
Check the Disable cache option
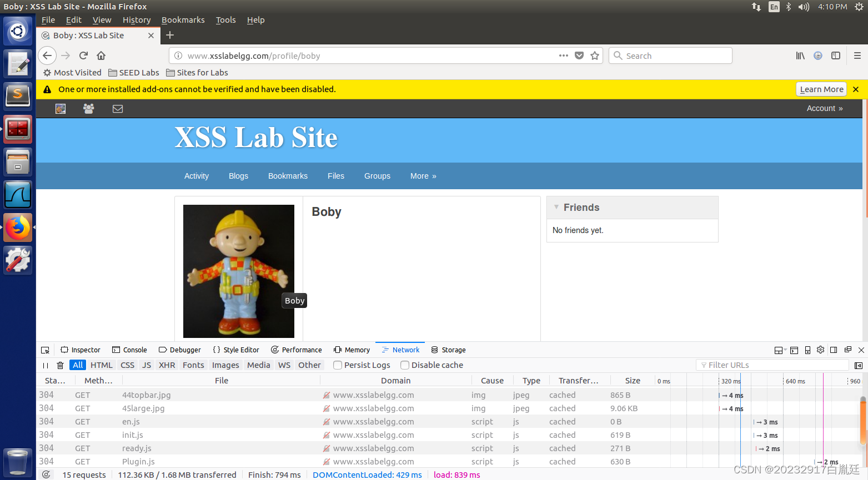pos(405,365)
